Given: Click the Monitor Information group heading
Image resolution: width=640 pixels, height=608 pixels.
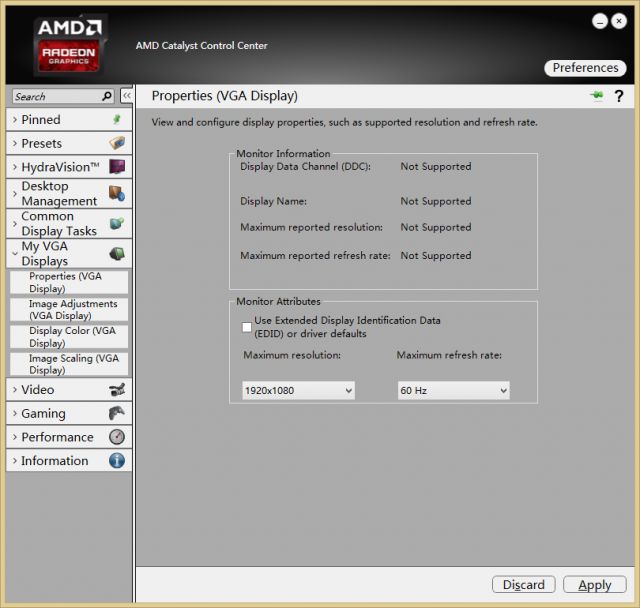Looking at the screenshot, I should [283, 153].
